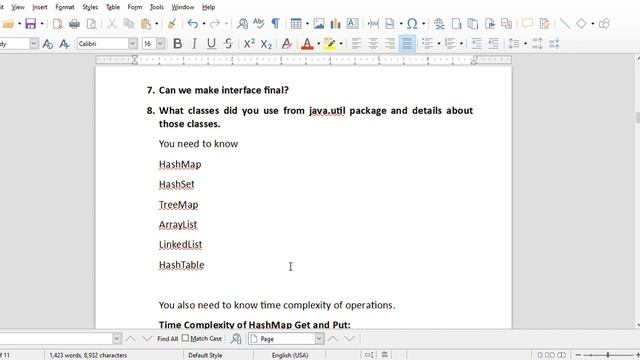
Task: Insert a table using the table icon
Action: pos(296,24)
